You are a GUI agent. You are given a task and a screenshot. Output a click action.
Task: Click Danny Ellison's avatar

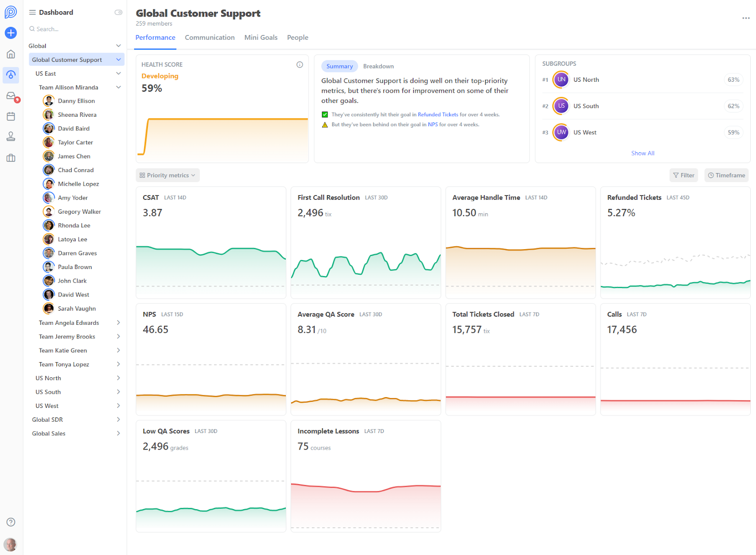tap(49, 101)
